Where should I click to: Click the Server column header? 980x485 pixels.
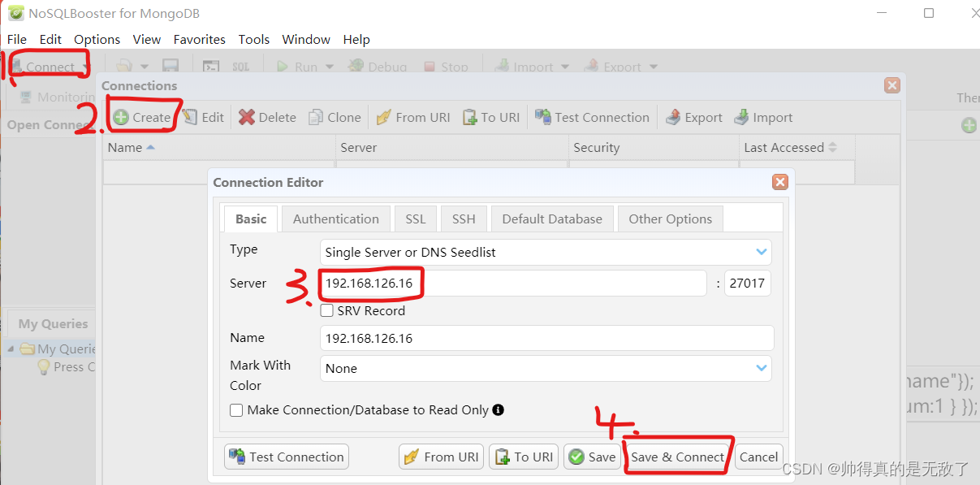[x=452, y=147]
